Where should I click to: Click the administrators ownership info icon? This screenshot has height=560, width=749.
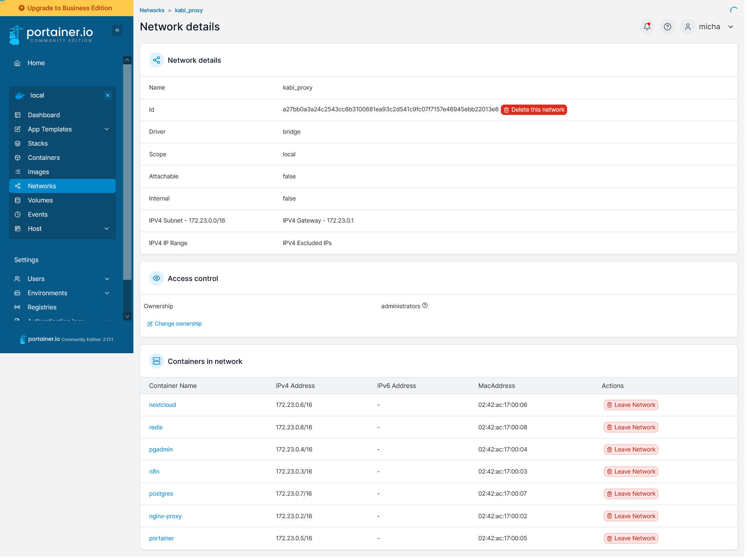(425, 305)
